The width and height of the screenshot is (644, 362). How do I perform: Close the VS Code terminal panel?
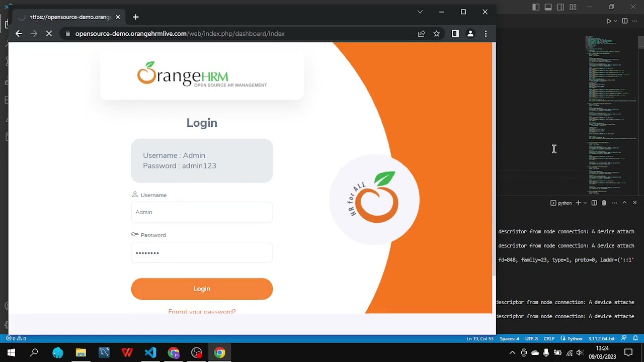click(x=634, y=203)
